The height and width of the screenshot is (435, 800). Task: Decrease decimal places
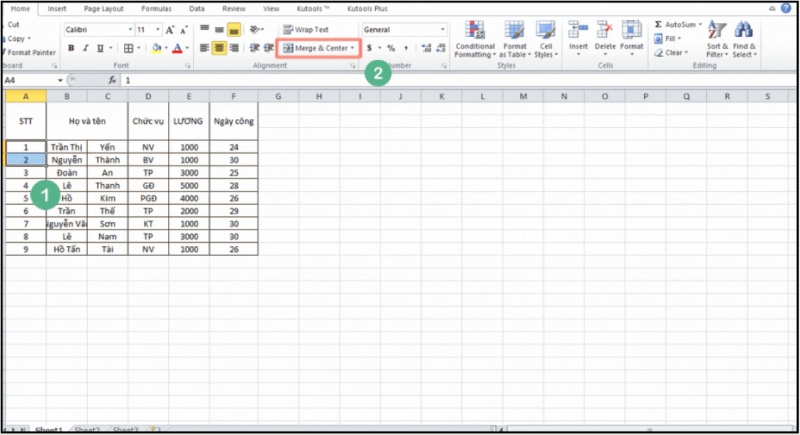[441, 48]
